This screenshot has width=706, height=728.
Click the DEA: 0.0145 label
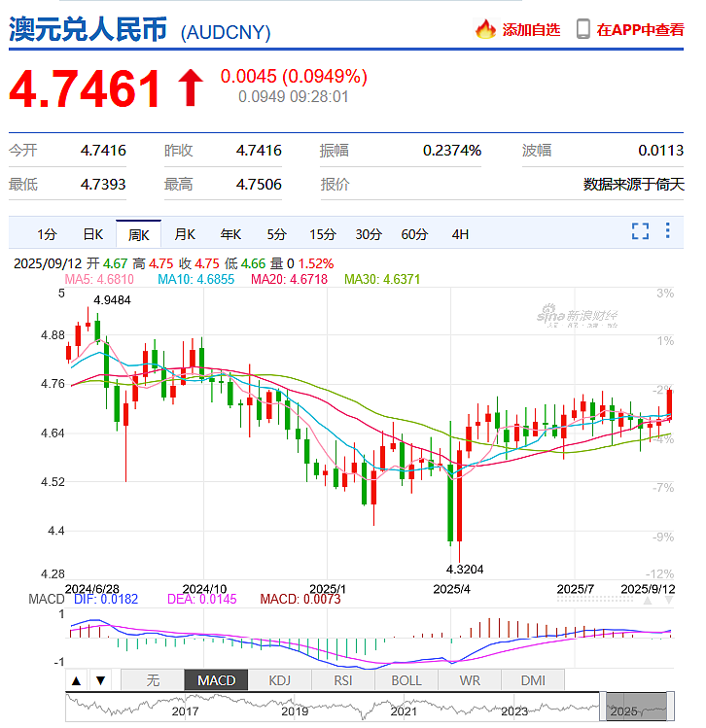(x=201, y=600)
